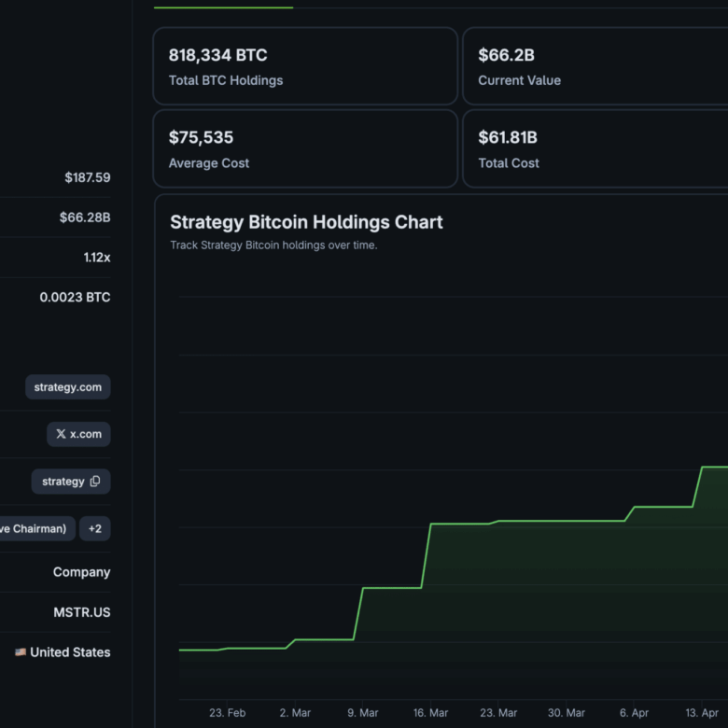Click the MSTR.US ticker value
The height and width of the screenshot is (728, 728).
click(82, 612)
